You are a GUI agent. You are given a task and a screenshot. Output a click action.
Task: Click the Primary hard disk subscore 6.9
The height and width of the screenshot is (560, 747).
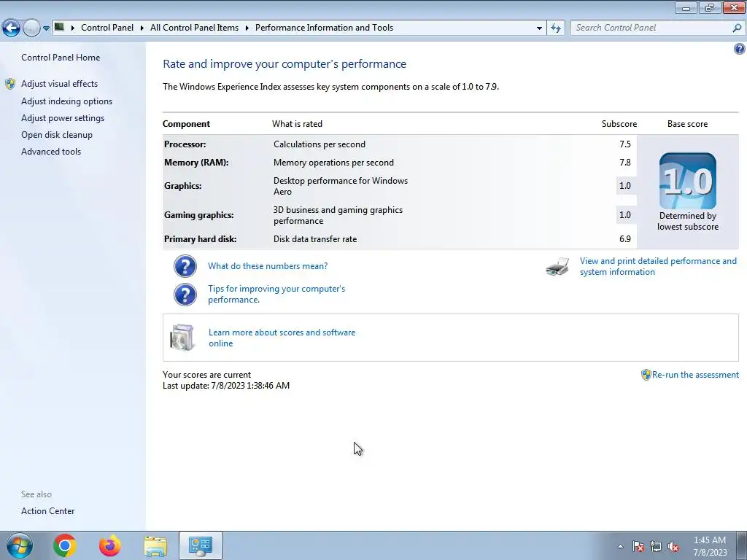pyautogui.click(x=625, y=238)
